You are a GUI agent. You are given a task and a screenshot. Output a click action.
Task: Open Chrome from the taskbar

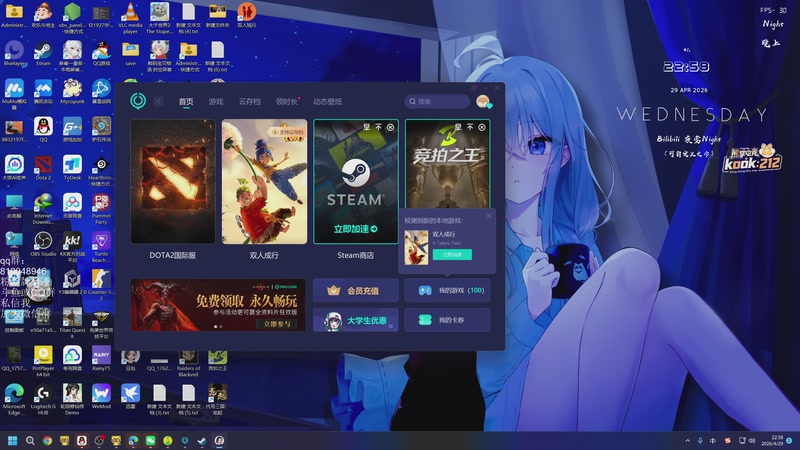(47, 440)
